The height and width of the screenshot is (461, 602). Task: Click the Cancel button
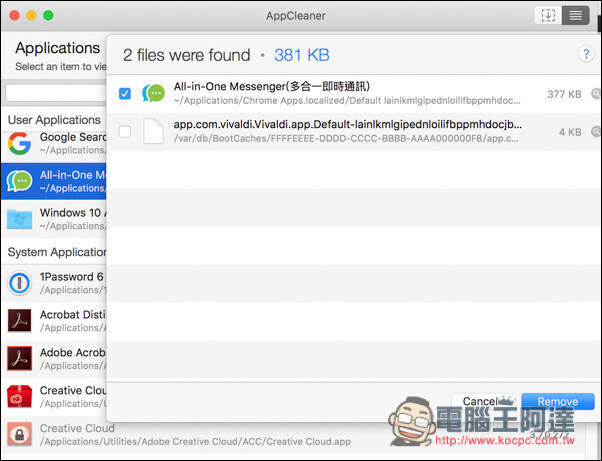click(484, 401)
